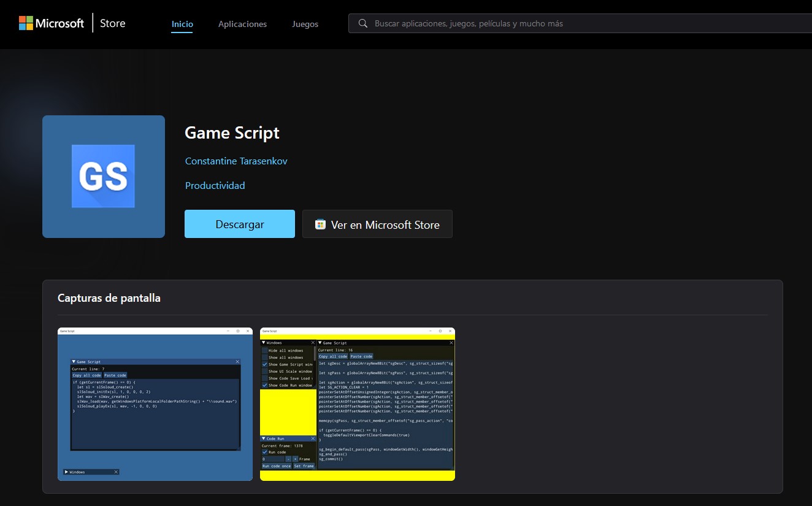Click the blue GS app icon
Screen dimensions: 812x506
(103, 176)
